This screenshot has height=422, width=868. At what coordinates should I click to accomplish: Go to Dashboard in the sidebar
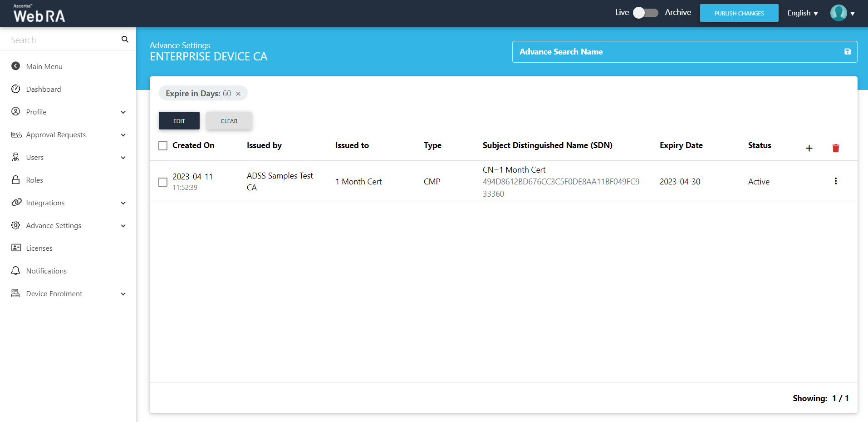tap(43, 89)
